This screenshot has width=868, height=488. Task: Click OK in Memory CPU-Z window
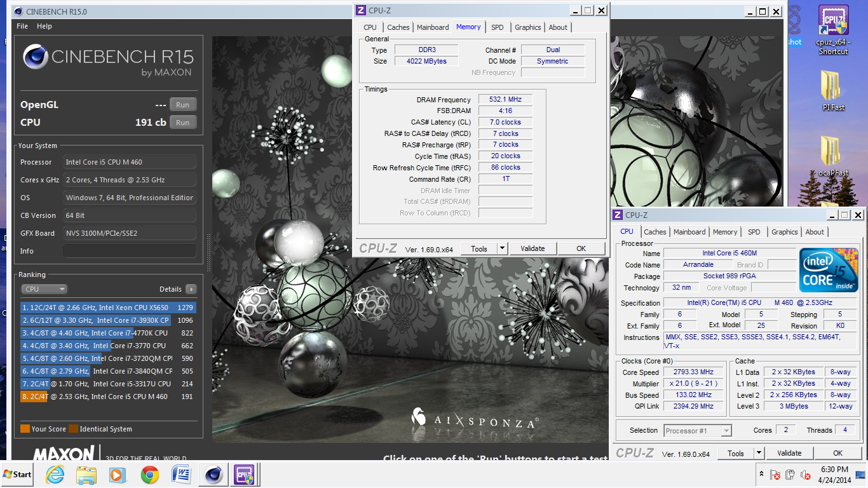pyautogui.click(x=581, y=248)
